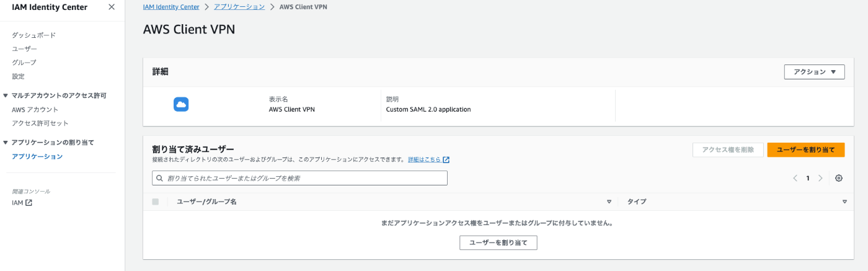The image size is (868, 271).
Task: Go to next page of results
Action: (x=820, y=178)
